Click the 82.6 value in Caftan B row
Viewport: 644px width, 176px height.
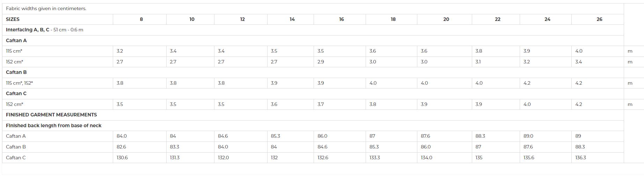click(122, 147)
